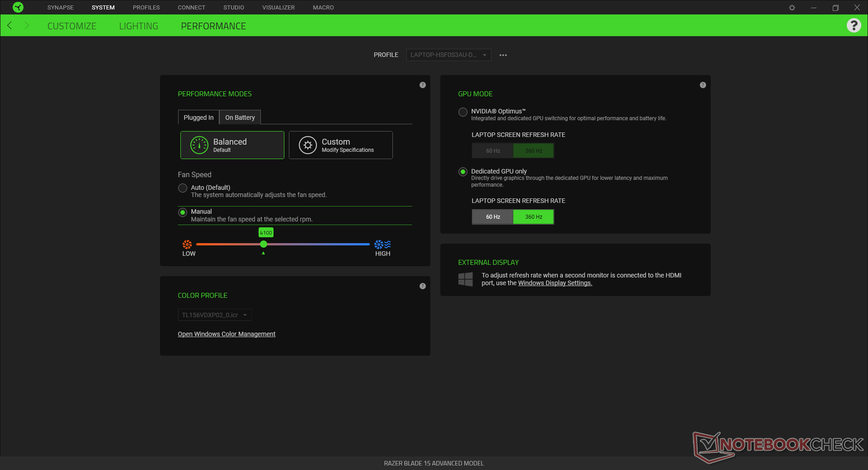Set Optimus refresh rate to 360 Hz
Image resolution: width=868 pixels, height=470 pixels.
[533, 151]
